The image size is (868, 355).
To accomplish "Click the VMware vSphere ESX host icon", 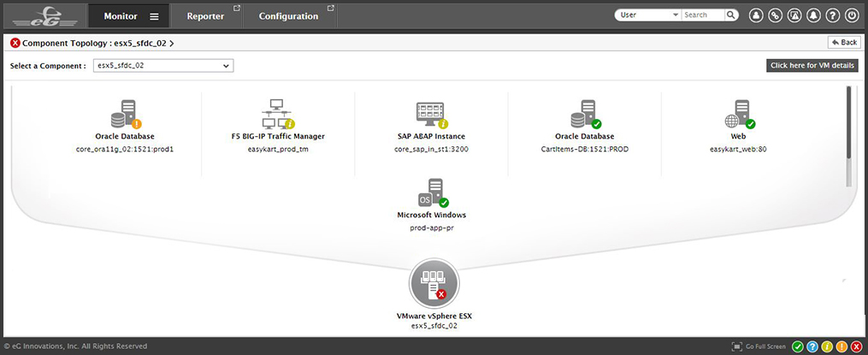I will [x=434, y=283].
